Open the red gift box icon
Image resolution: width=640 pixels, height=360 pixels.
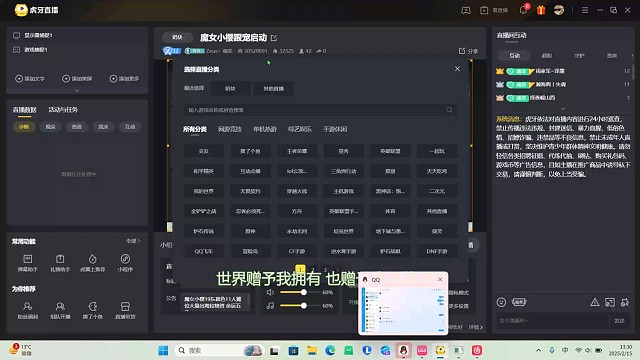coord(541,10)
